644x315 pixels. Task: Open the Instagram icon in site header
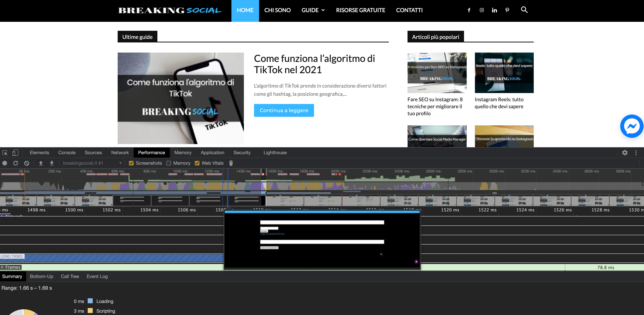[x=482, y=10]
